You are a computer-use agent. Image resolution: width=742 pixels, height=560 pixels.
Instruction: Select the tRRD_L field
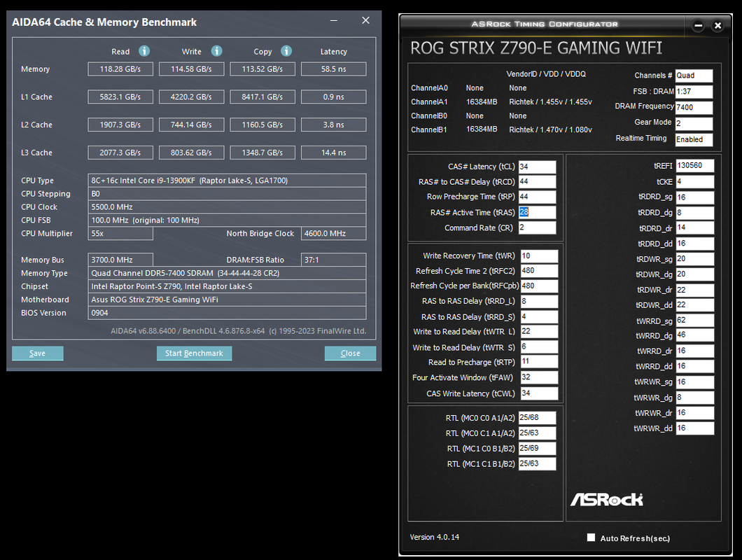[x=540, y=302]
